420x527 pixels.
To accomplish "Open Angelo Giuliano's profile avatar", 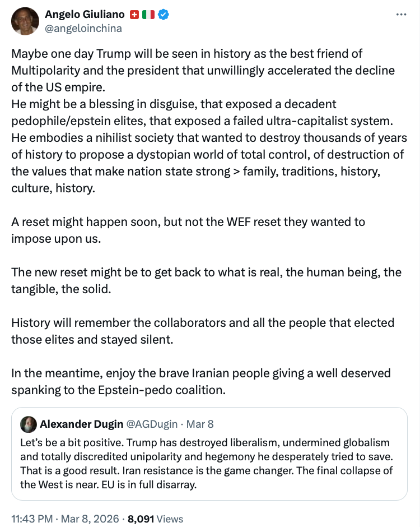I will click(25, 21).
